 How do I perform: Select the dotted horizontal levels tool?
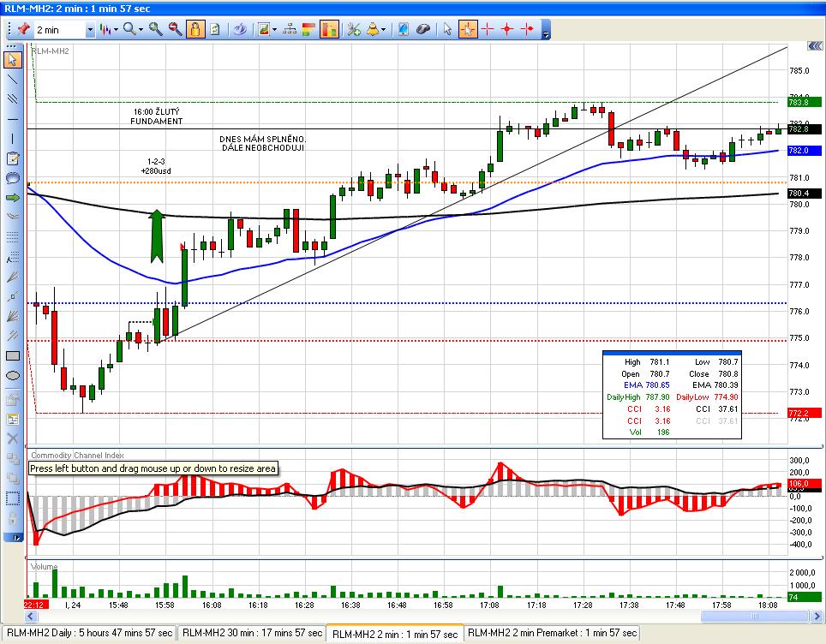12,237
